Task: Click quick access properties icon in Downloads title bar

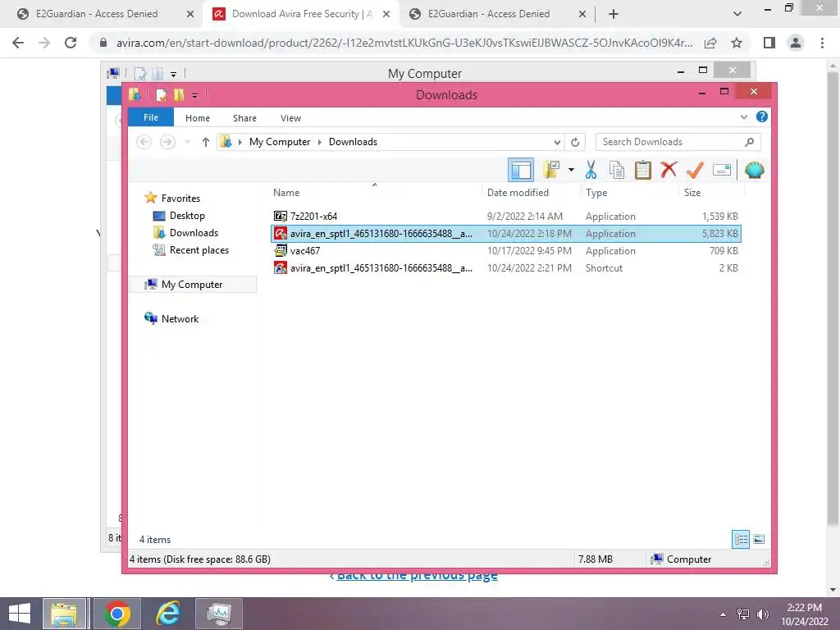Action: pos(161,95)
